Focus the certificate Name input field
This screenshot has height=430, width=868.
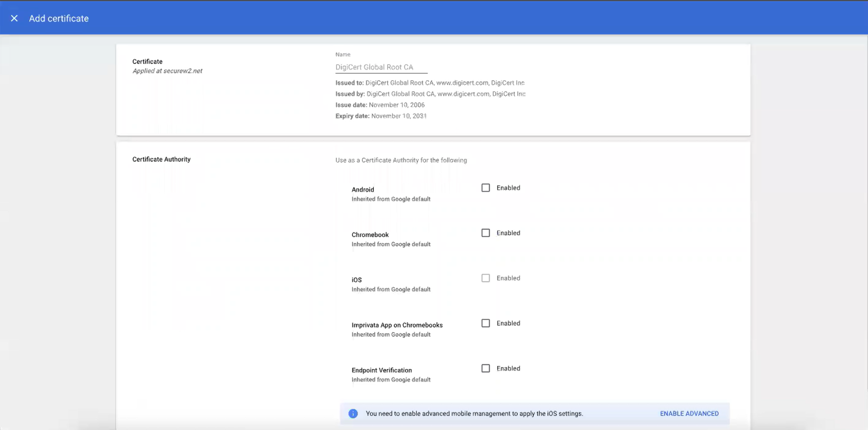(381, 67)
